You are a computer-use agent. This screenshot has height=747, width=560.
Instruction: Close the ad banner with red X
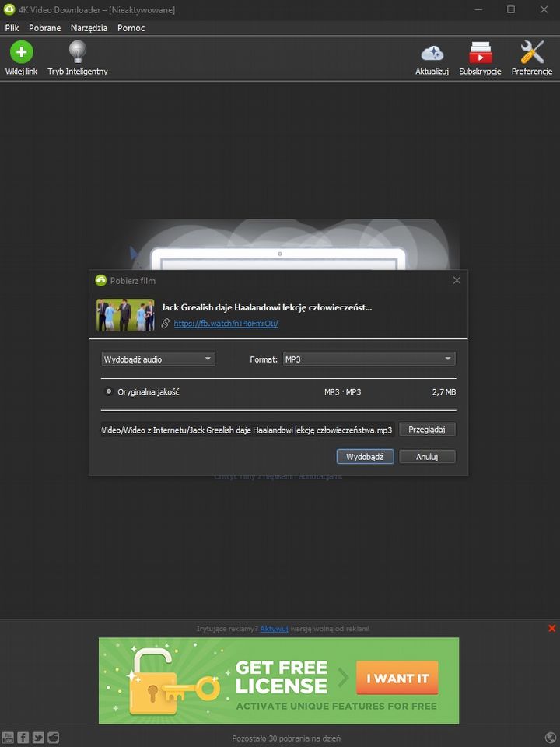point(552,628)
